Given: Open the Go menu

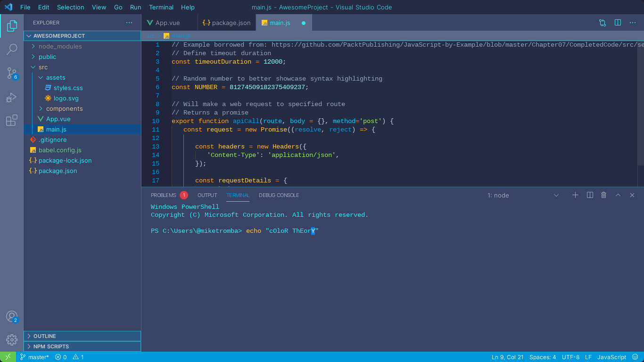Looking at the screenshot, I should (118, 7).
